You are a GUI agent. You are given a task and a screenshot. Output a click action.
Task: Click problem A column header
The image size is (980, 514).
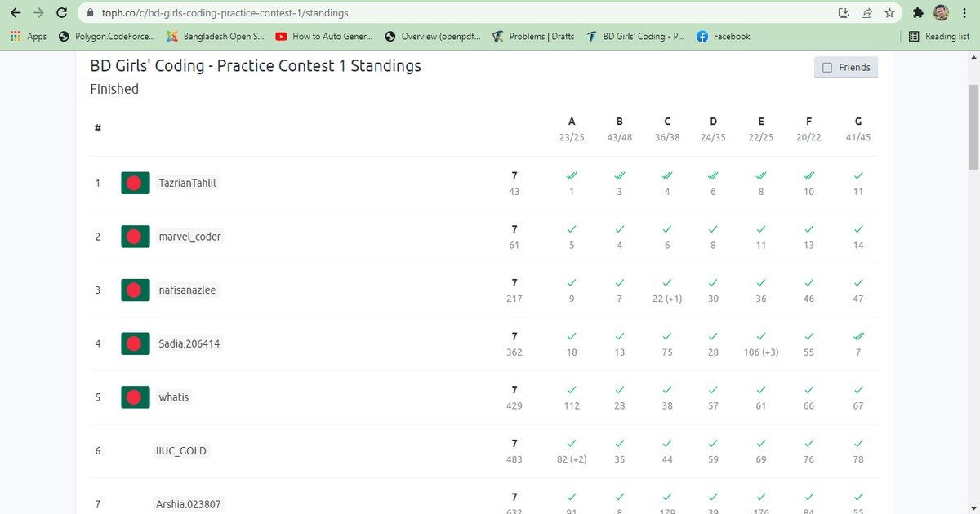tap(572, 121)
